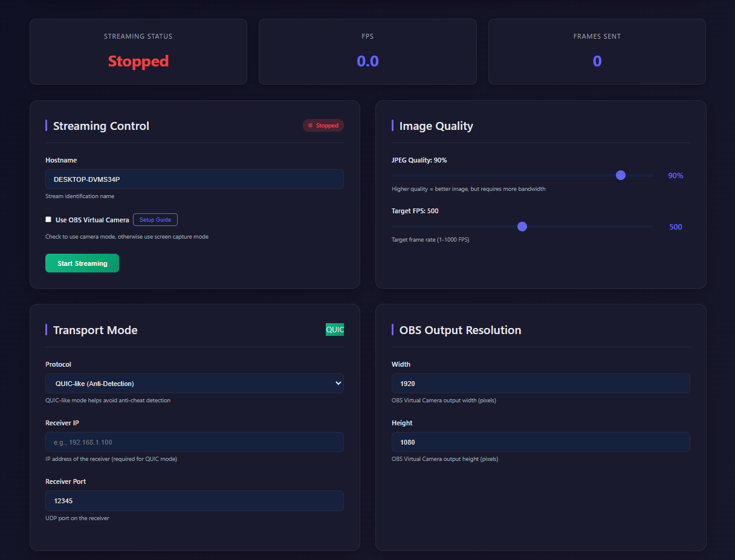
Task: Open the OBS Setup Guide
Action: (155, 220)
